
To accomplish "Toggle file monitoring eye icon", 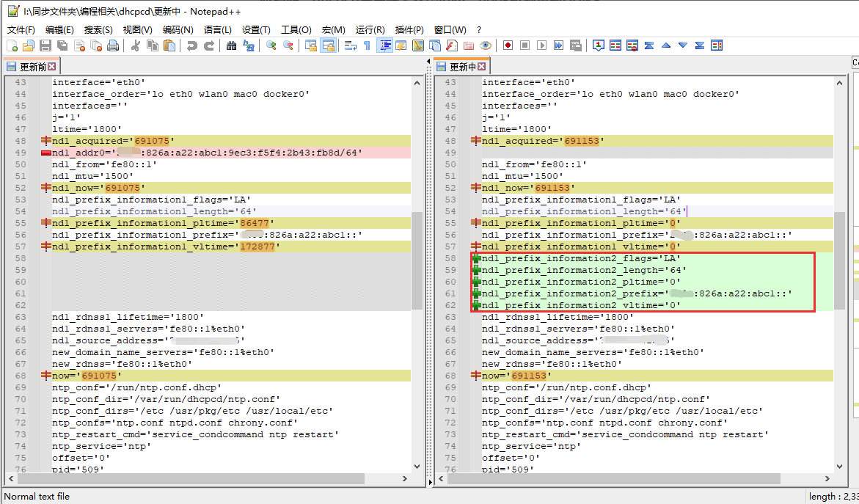I will click(486, 45).
